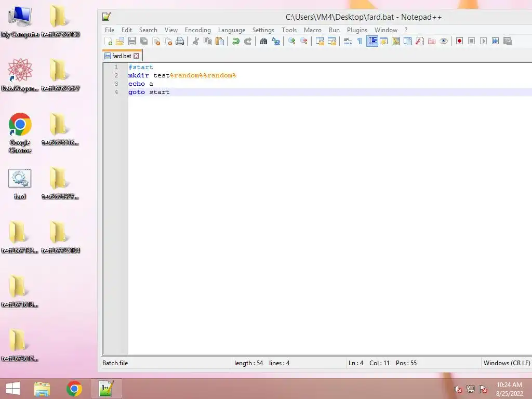Open the File menu
Image resolution: width=532 pixels, height=399 pixels.
[x=110, y=30]
